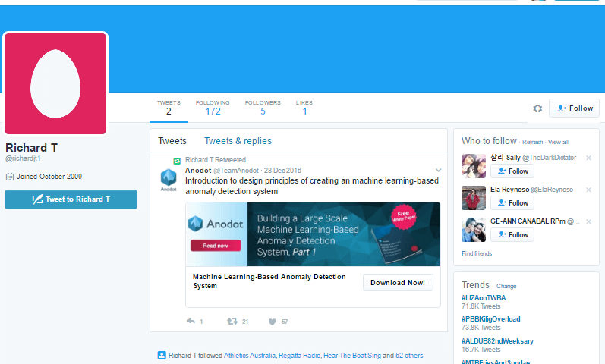Viewport: 605px width, 364px height.
Task: Switch to Tweets & replies tab
Action: point(238,141)
